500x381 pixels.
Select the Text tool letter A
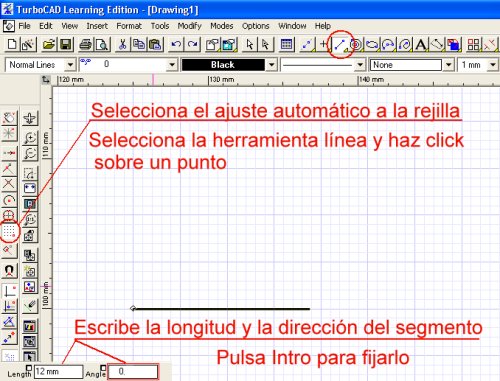point(421,44)
